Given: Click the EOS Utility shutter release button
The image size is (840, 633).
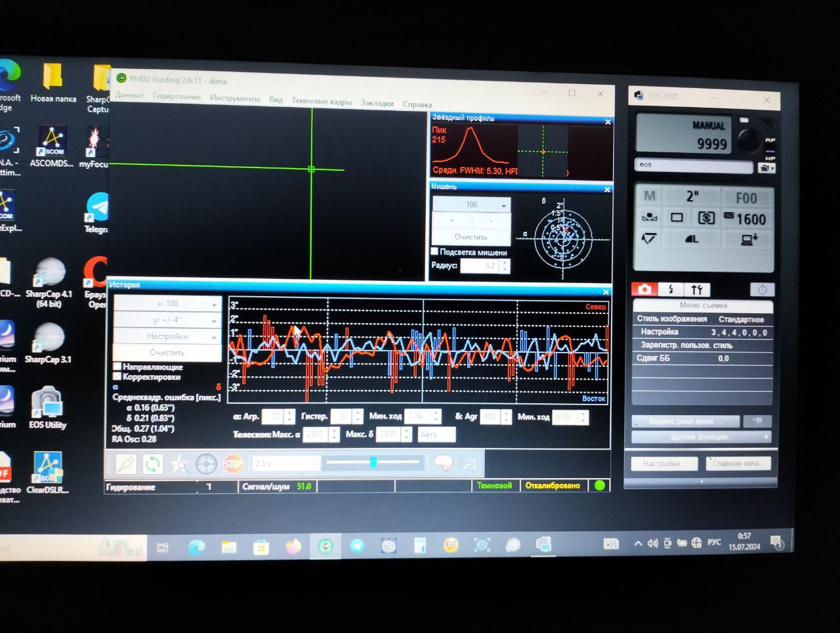Looking at the screenshot, I should pos(747,139).
